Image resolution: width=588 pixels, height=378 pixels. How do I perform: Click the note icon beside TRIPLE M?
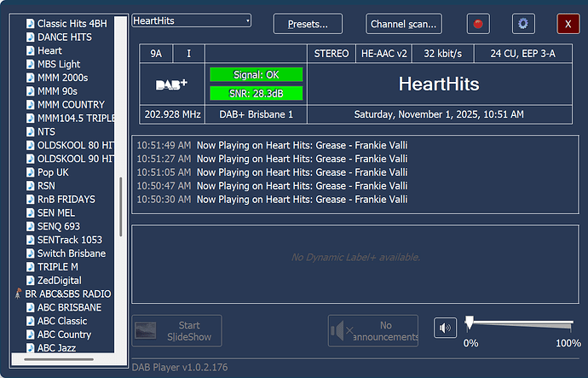[x=30, y=267]
